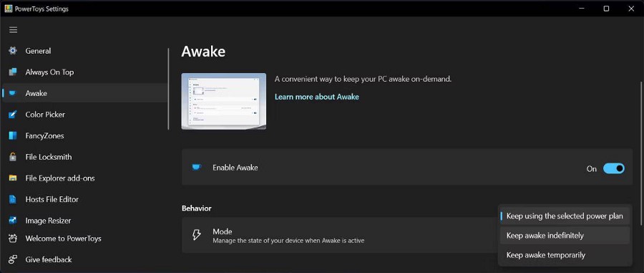Click the File Explorer add-ons icon
Viewport: 644px width, 273px height.
pos(13,178)
